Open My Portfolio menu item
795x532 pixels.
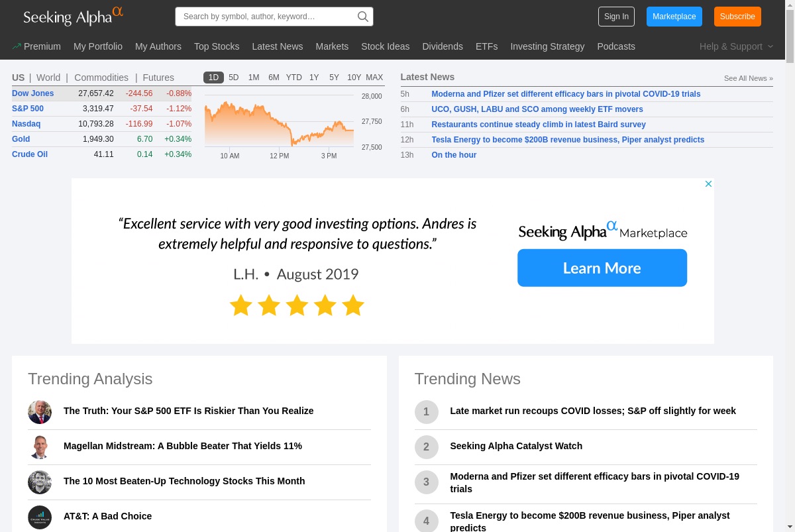(x=98, y=46)
